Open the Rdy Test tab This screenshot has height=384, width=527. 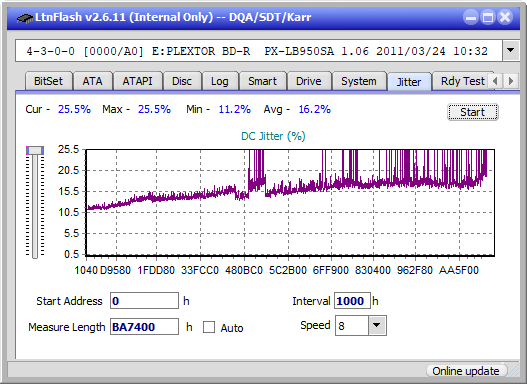click(x=462, y=81)
